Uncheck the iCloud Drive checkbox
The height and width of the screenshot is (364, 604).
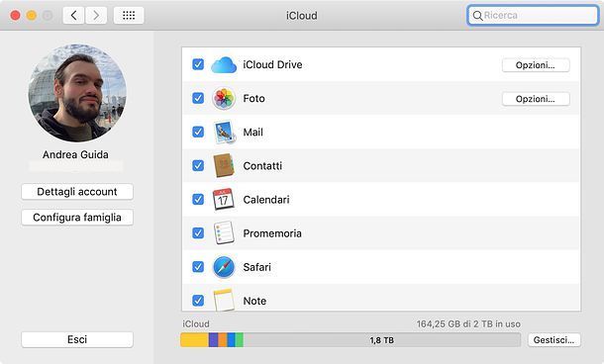tap(198, 64)
